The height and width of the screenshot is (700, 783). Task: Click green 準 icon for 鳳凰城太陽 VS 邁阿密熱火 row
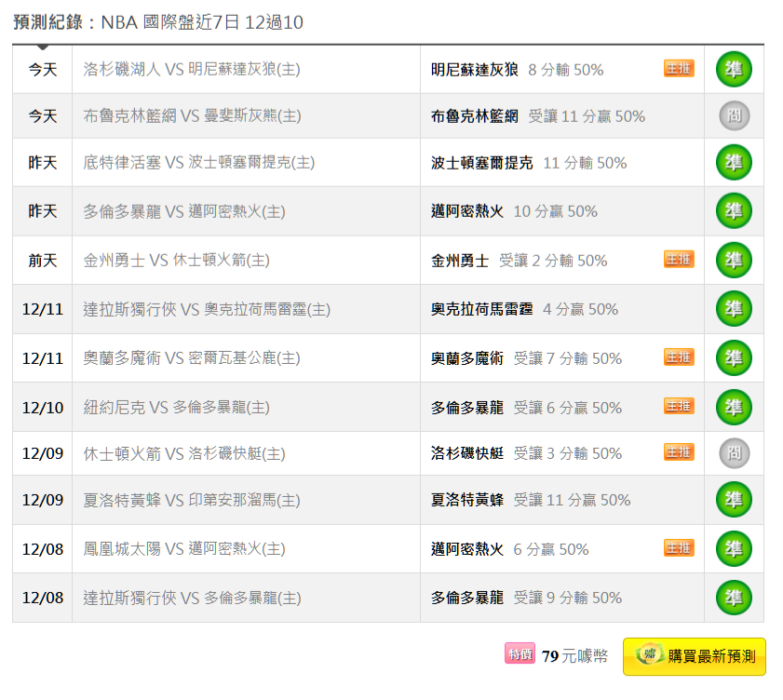734,548
